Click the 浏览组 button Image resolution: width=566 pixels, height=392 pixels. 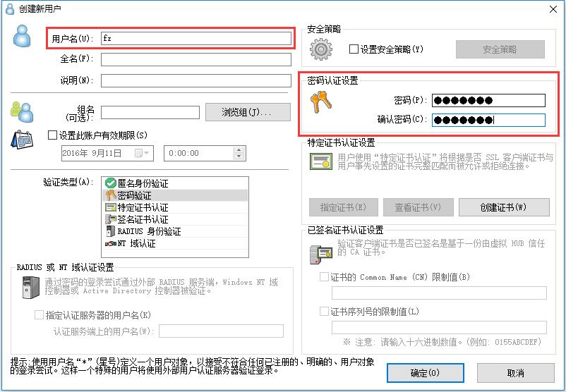point(248,112)
